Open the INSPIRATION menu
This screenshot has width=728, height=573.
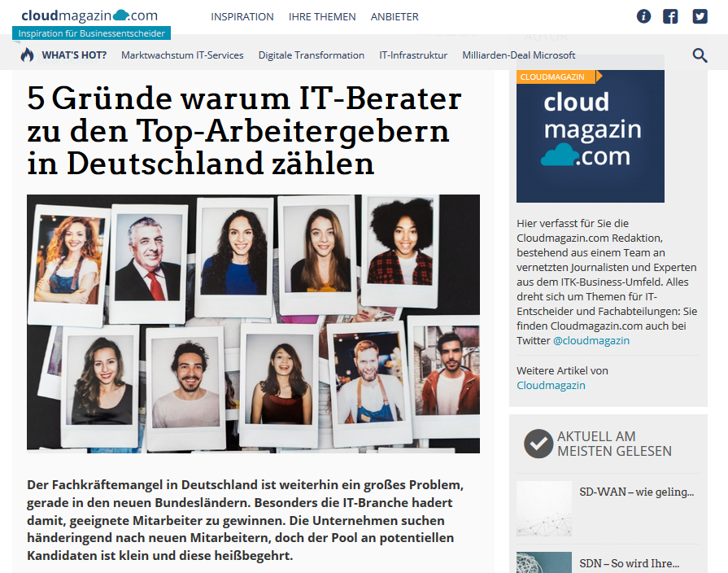pos(242,17)
